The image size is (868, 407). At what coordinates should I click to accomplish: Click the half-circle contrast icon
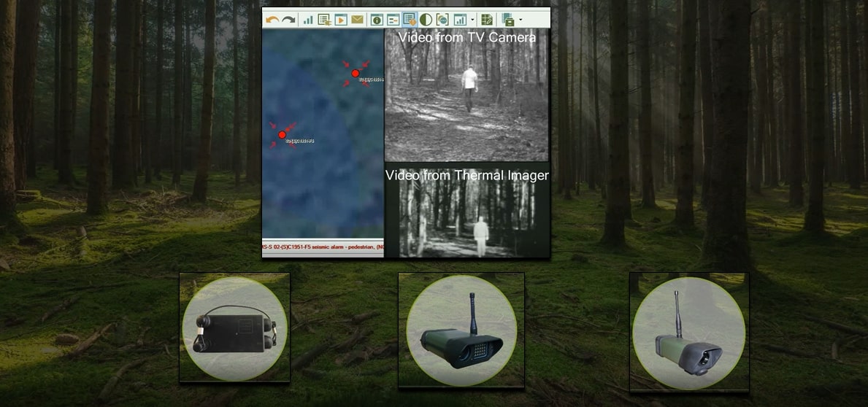(426, 20)
